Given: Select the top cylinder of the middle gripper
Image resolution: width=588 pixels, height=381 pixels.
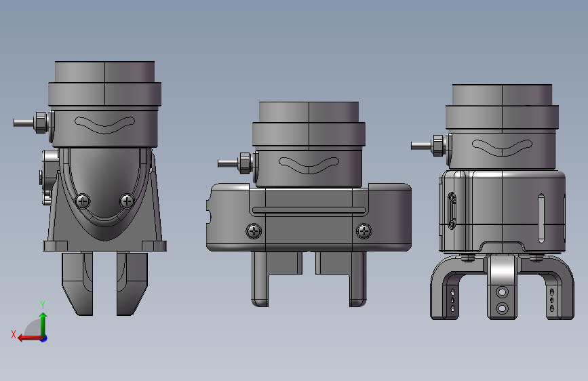Looking at the screenshot, I should tap(309, 112).
